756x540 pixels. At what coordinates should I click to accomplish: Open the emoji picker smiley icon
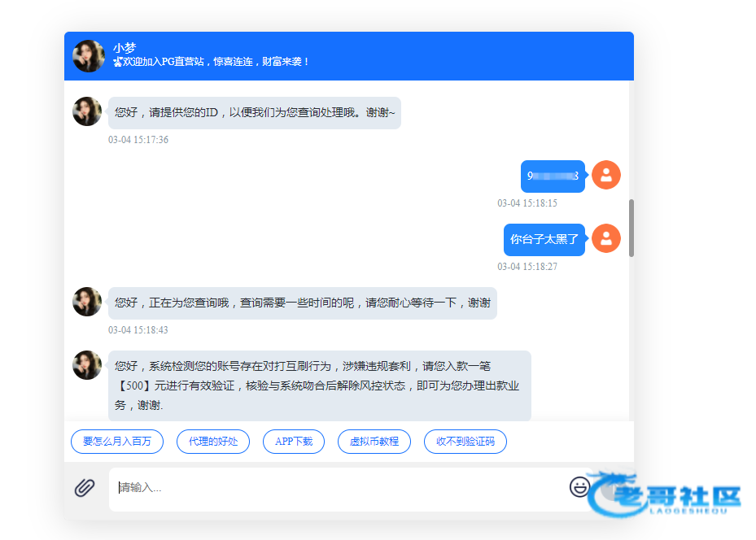click(579, 486)
